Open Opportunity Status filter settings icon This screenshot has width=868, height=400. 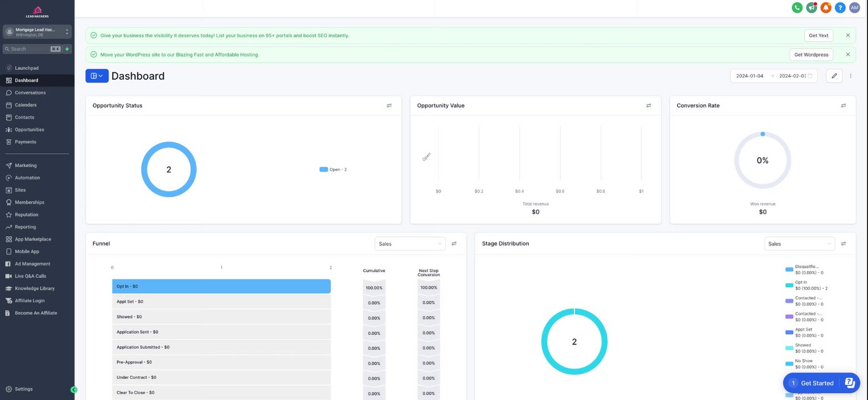[389, 106]
